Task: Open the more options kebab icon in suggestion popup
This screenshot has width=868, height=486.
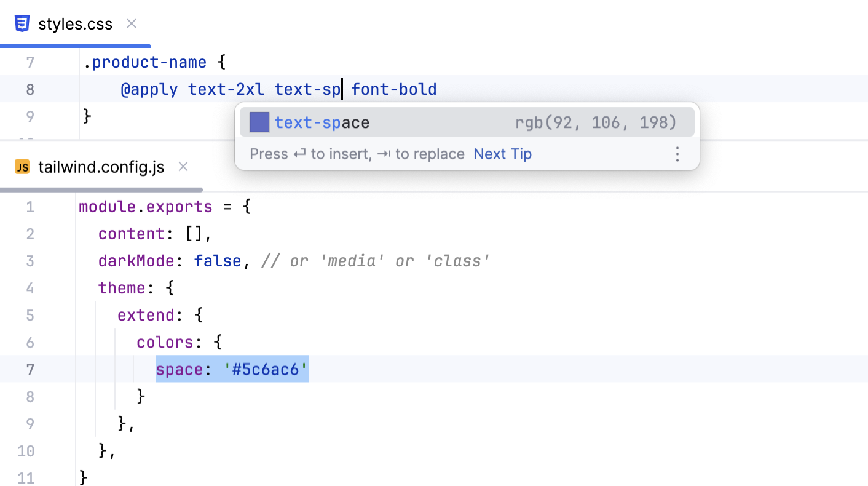Action: (677, 154)
